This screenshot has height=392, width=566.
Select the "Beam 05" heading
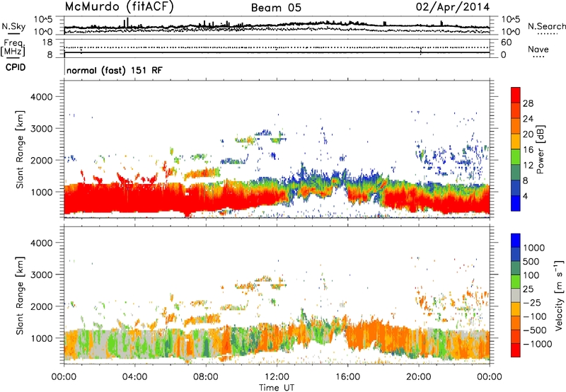tap(276, 8)
